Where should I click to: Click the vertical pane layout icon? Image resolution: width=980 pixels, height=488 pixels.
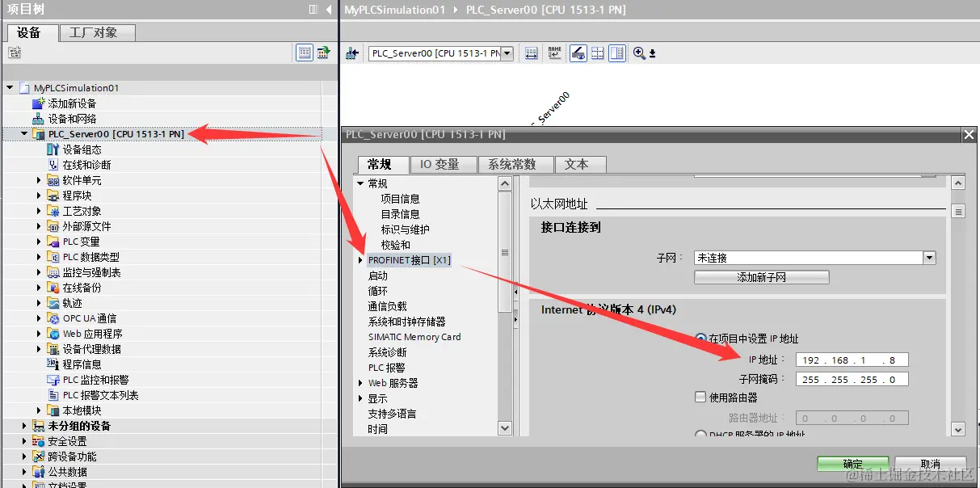(619, 53)
